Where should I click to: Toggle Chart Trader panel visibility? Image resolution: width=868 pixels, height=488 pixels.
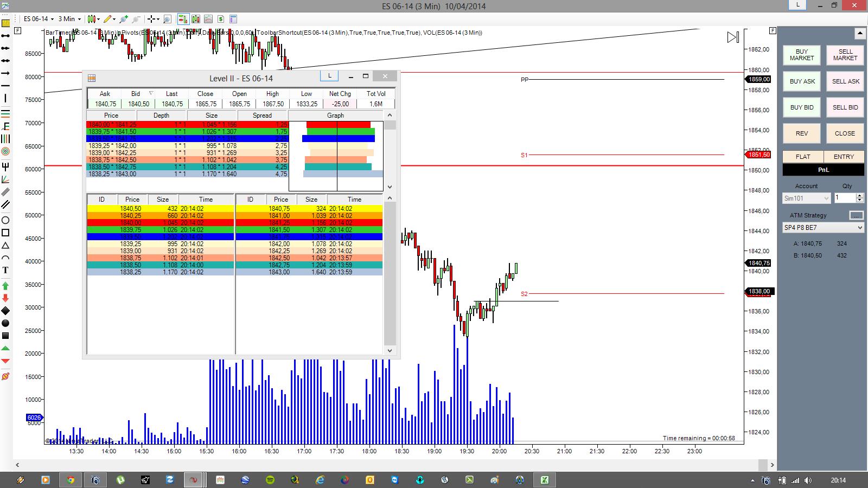tap(183, 19)
